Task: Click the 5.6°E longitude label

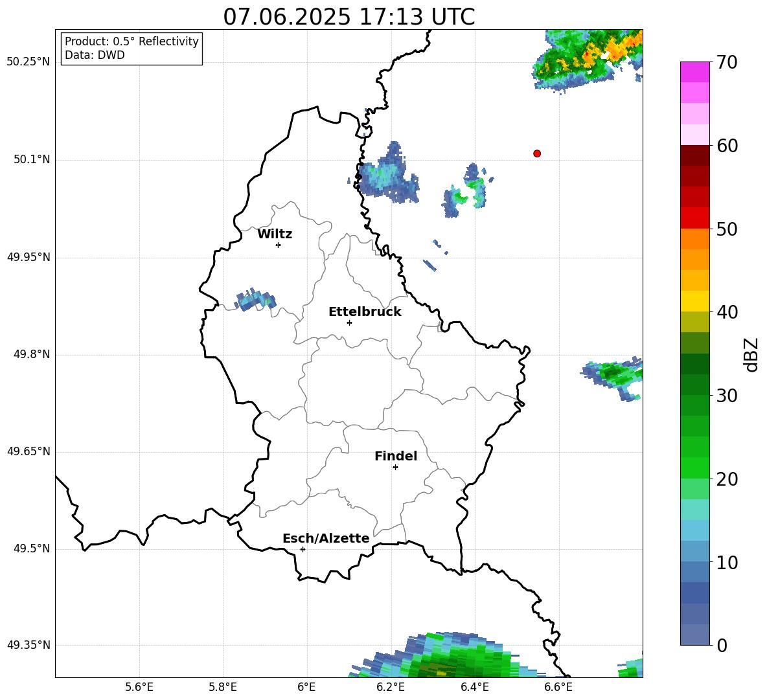Action: 139,687
